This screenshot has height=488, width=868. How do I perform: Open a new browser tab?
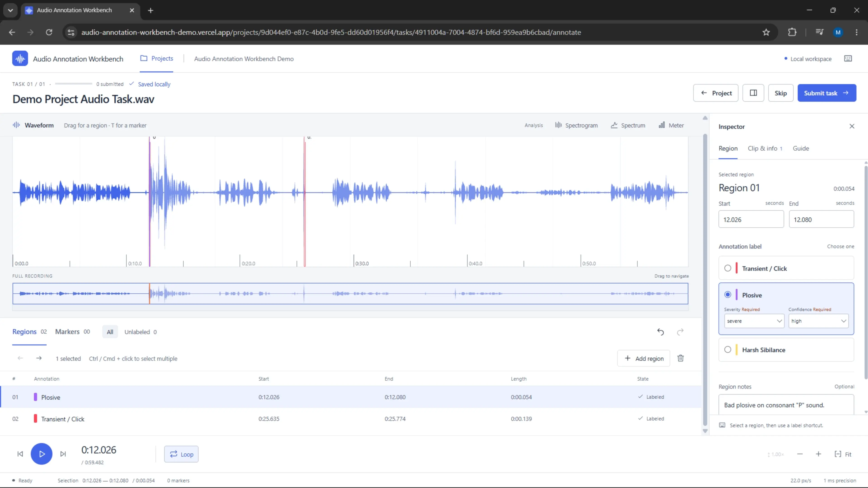(x=151, y=10)
